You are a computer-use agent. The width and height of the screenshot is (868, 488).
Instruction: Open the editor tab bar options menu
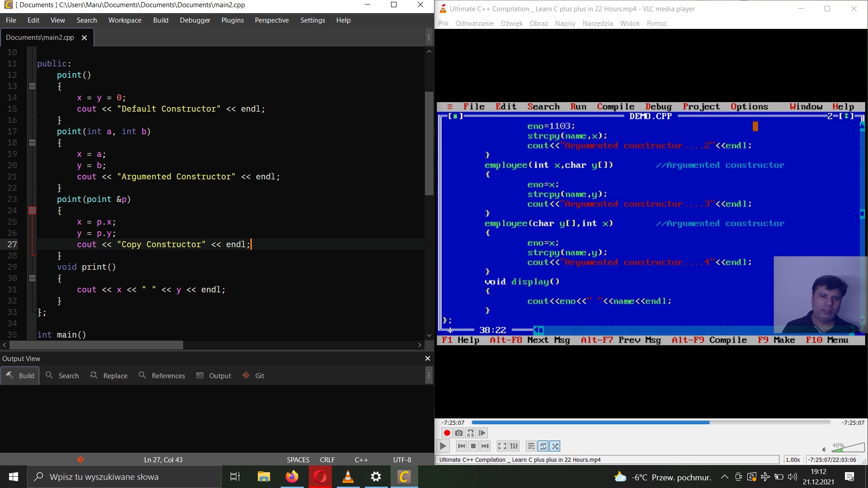tap(429, 38)
